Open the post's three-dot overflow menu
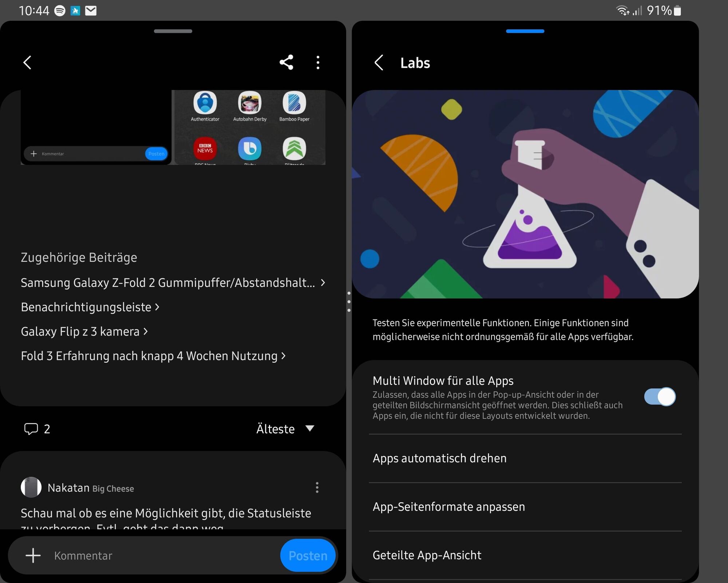 (318, 63)
